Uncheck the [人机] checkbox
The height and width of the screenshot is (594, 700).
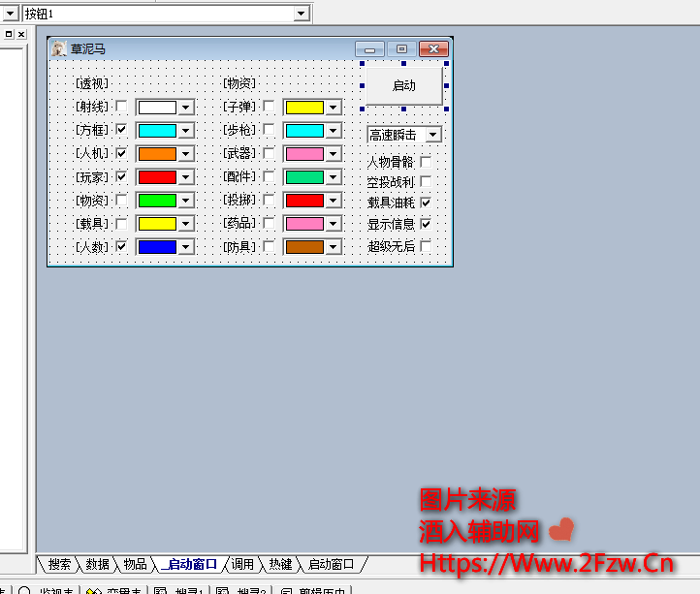pyautogui.click(x=121, y=153)
